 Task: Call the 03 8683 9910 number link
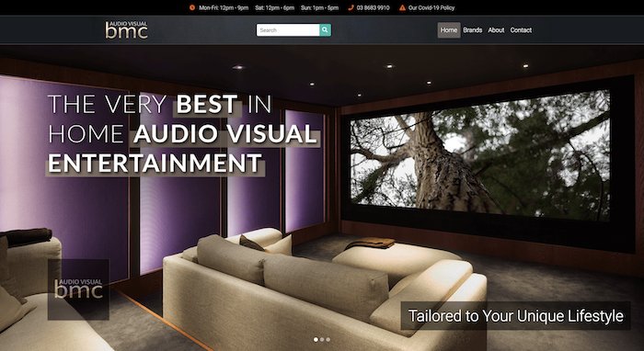[373, 7]
